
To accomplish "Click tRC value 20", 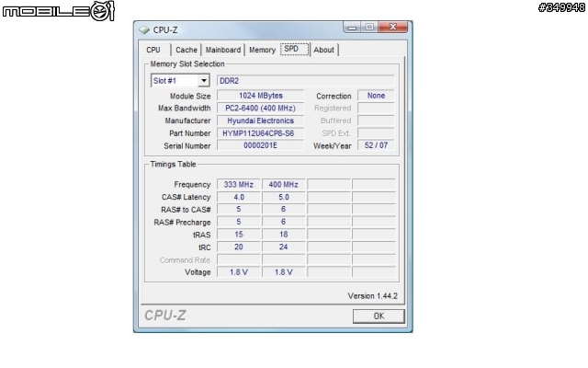I will click(x=239, y=247).
